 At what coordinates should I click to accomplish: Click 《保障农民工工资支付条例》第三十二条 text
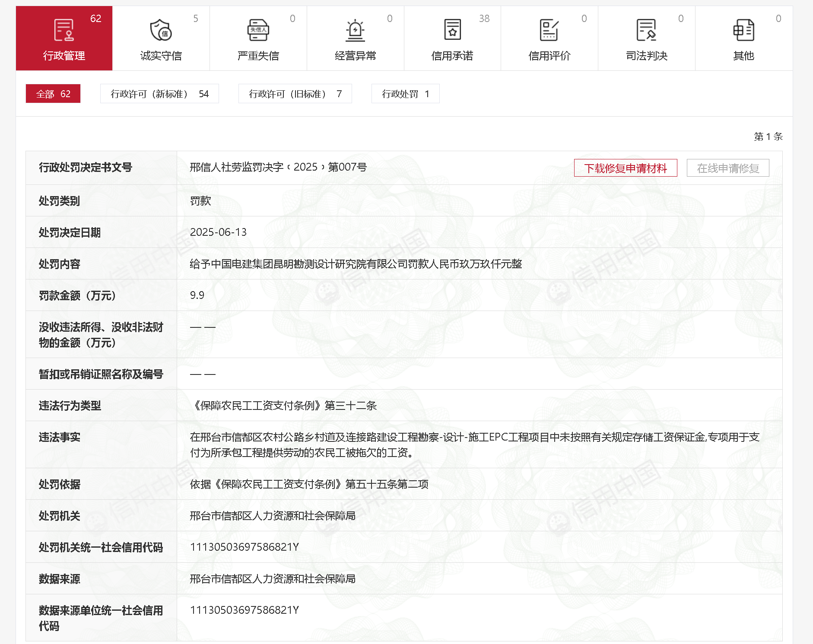[x=283, y=406]
